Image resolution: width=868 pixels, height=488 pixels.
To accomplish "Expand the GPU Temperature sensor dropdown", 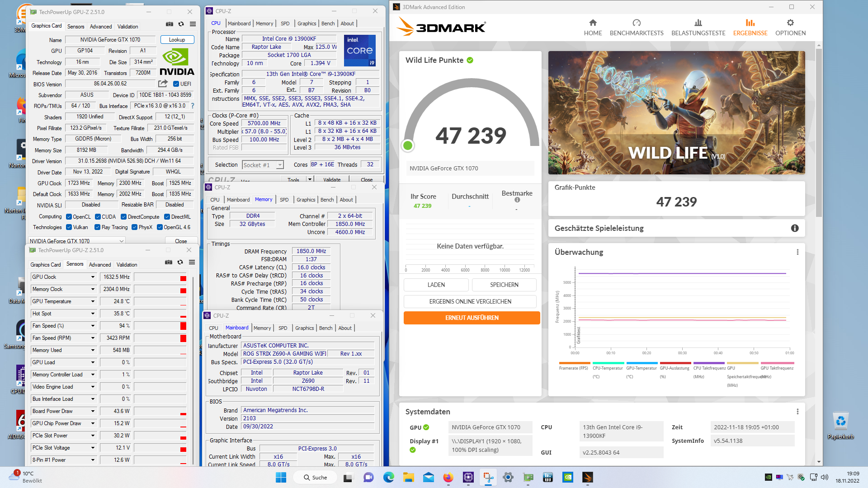I will click(x=93, y=301).
